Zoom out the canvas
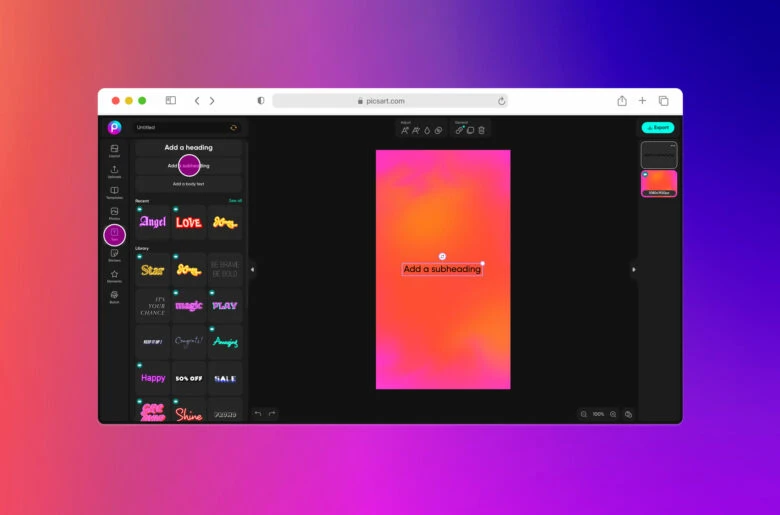Screen dimensions: 780x515 pos(584,414)
